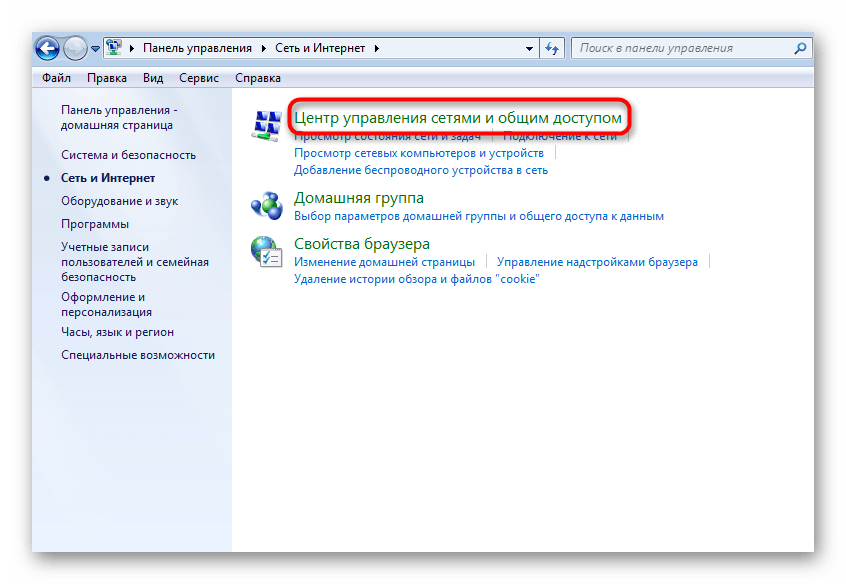This screenshot has width=846, height=584.
Task: Click the refresh button beside address bar
Action: tap(553, 48)
